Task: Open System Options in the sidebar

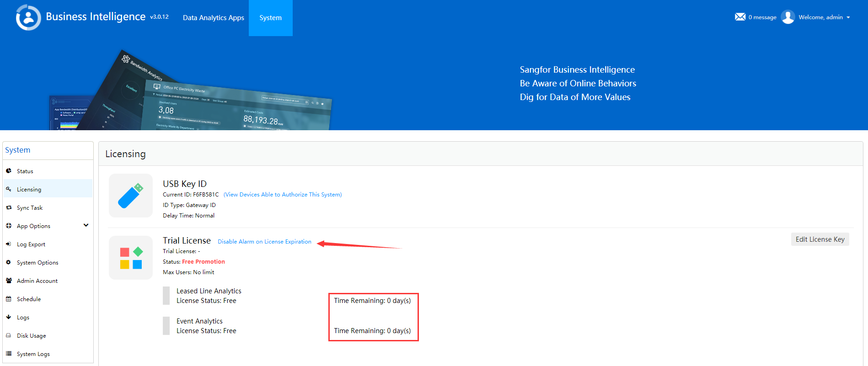Action: coord(48,262)
